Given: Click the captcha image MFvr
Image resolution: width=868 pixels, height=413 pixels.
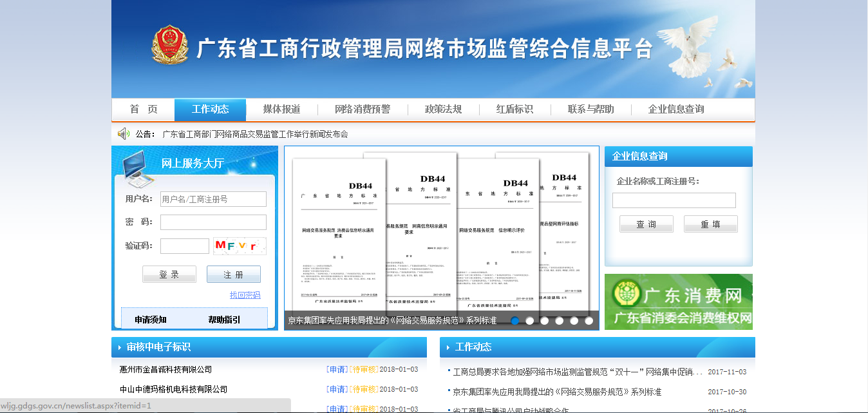Looking at the screenshot, I should (240, 245).
